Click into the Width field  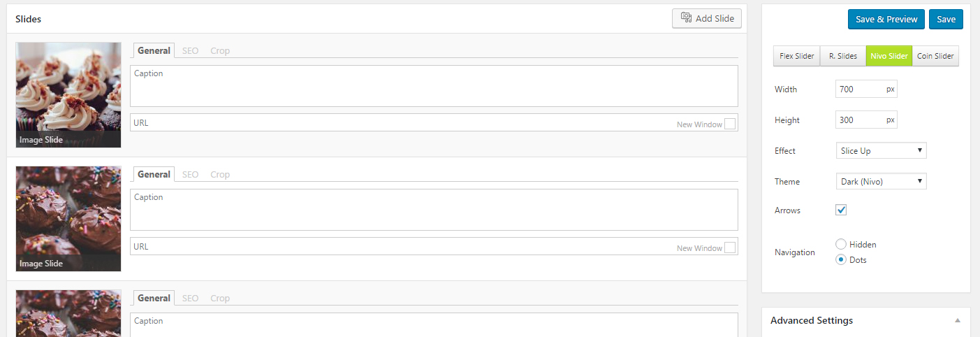[859, 89]
